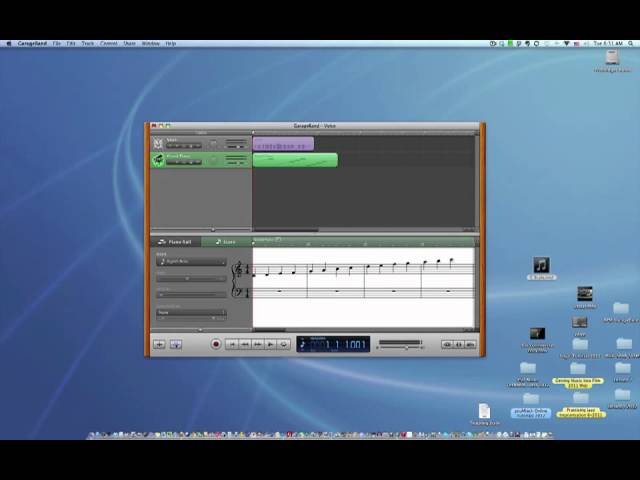Select the last note in the score
Image resolution: width=640 pixels, height=480 pixels.
point(451,262)
